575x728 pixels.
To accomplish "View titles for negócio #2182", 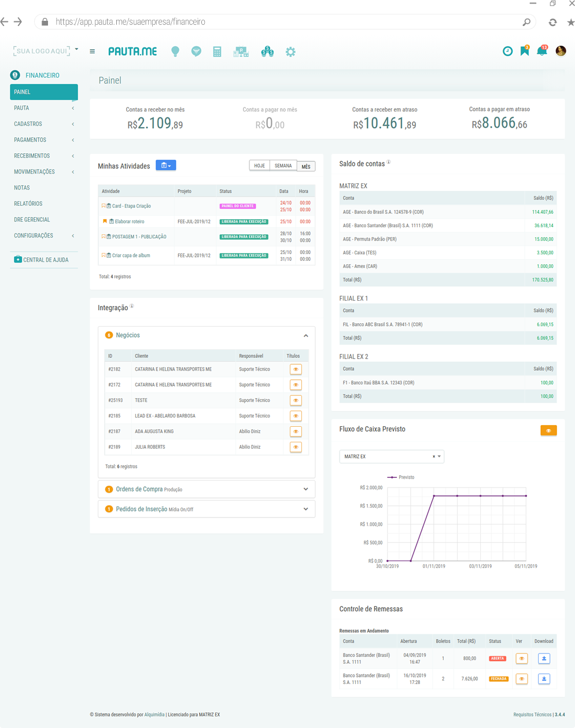I will click(x=296, y=369).
